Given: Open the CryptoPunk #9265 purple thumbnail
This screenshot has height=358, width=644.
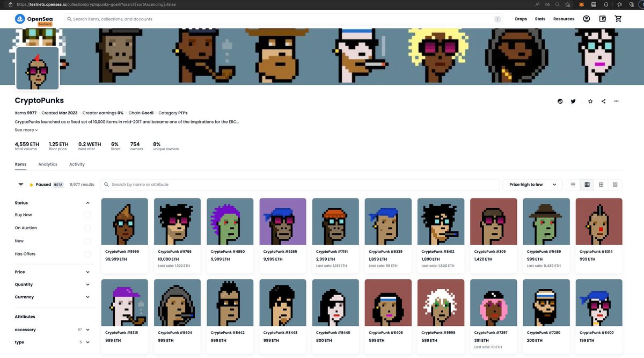Looking at the screenshot, I should point(283,222).
